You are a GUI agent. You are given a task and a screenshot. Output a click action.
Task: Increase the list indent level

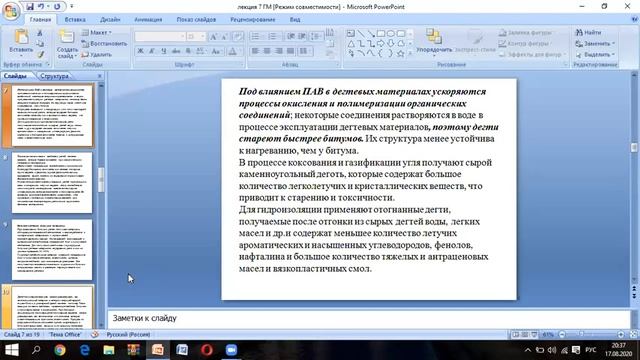(x=302, y=37)
